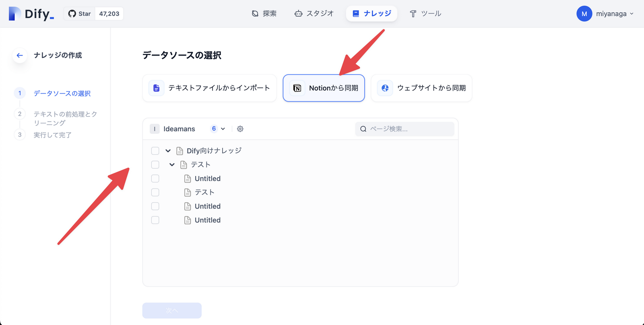The width and height of the screenshot is (644, 325).
Task: Focus the ページ検索 search field
Action: [x=405, y=129]
